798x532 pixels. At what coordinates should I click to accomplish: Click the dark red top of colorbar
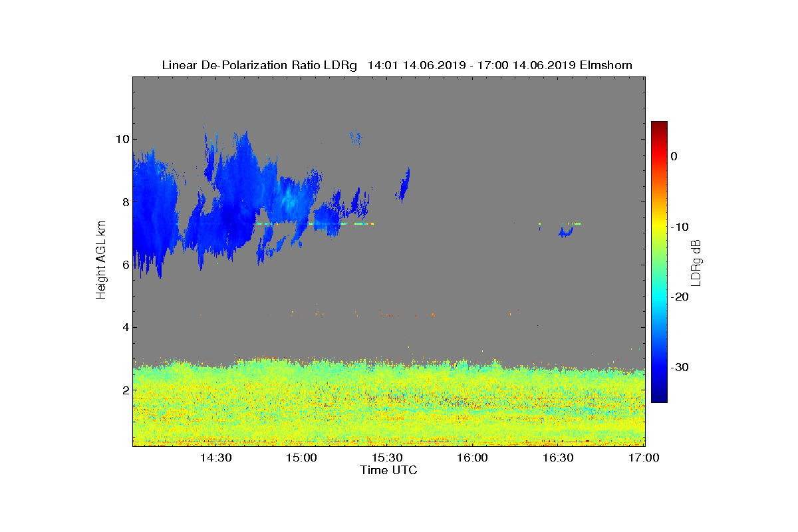coord(659,126)
